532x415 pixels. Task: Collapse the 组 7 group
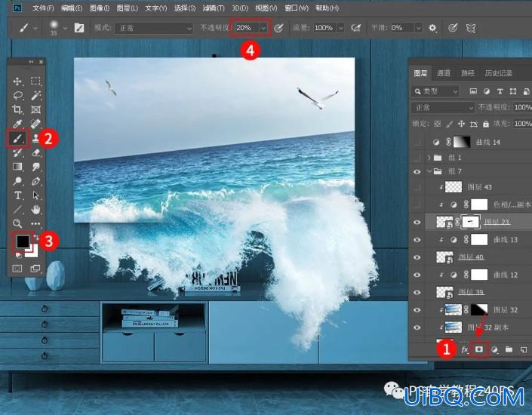pos(429,171)
